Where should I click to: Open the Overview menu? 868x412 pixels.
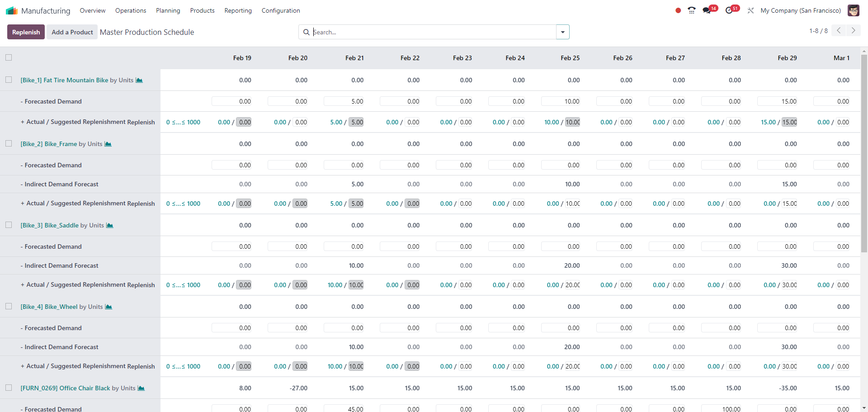click(93, 10)
